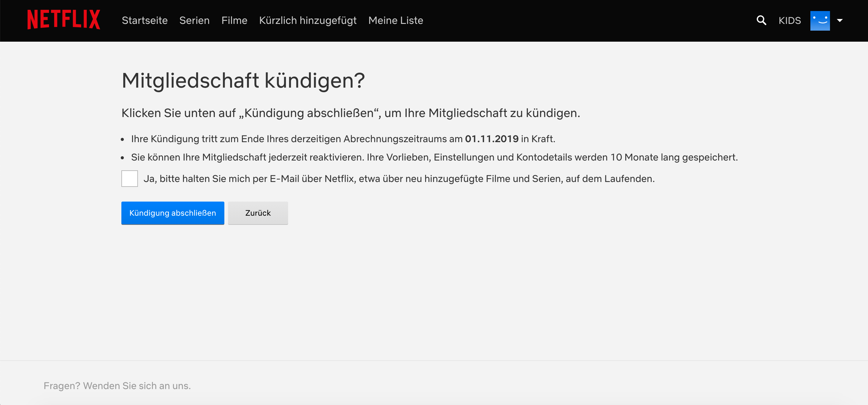Open the KIDS section

tap(789, 21)
